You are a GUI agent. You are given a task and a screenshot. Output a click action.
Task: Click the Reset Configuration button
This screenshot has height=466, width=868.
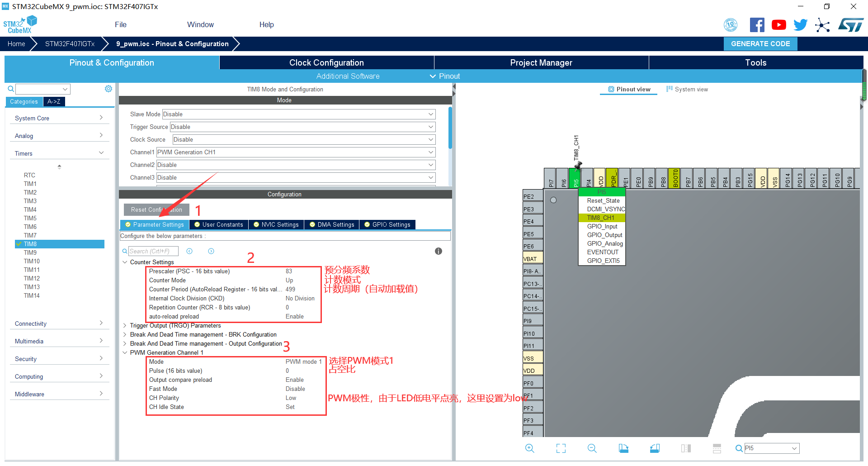coord(156,209)
